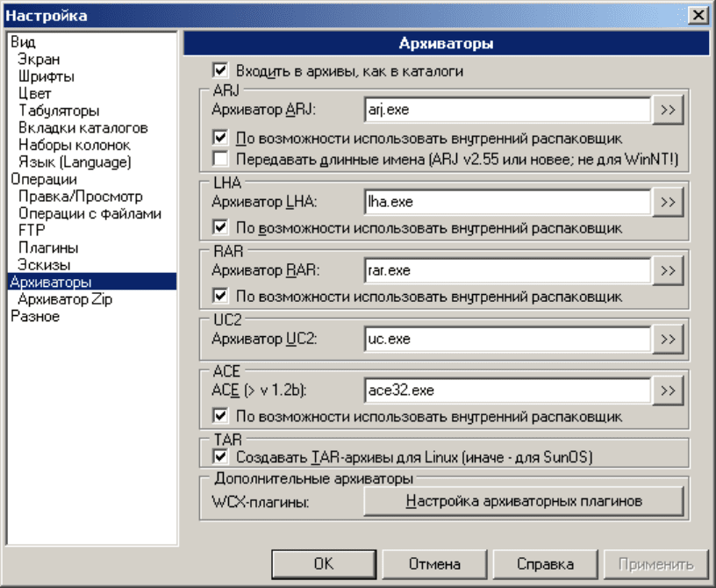Click the Отмена button
The width and height of the screenshot is (716, 588).
point(434,564)
